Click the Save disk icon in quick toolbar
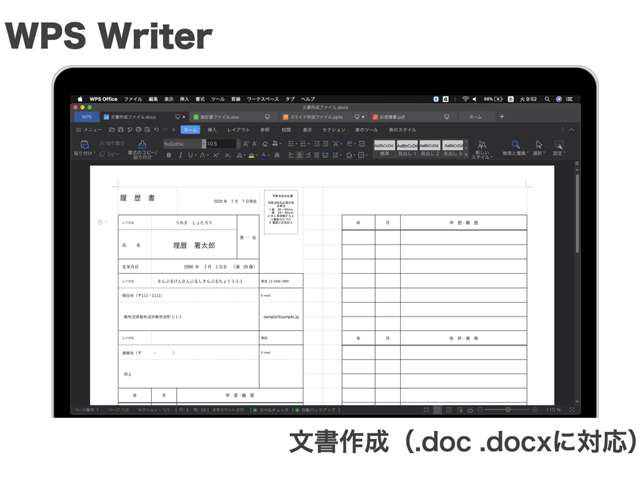The image size is (640, 480). [120, 130]
